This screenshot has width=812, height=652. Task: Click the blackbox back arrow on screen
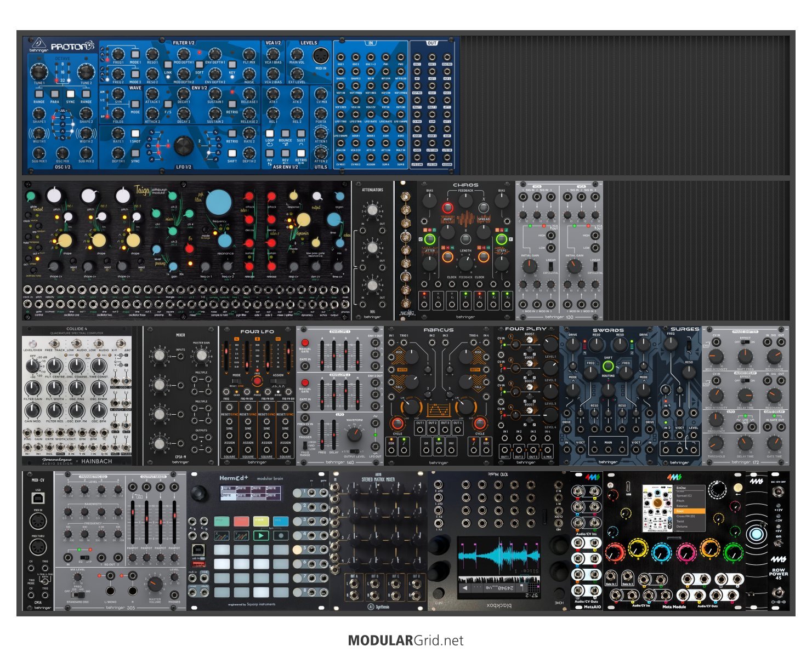[466, 588]
